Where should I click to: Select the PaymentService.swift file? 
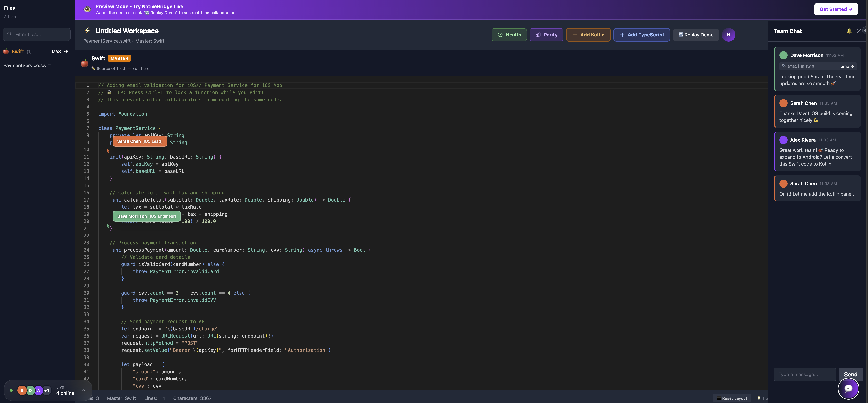pos(27,65)
